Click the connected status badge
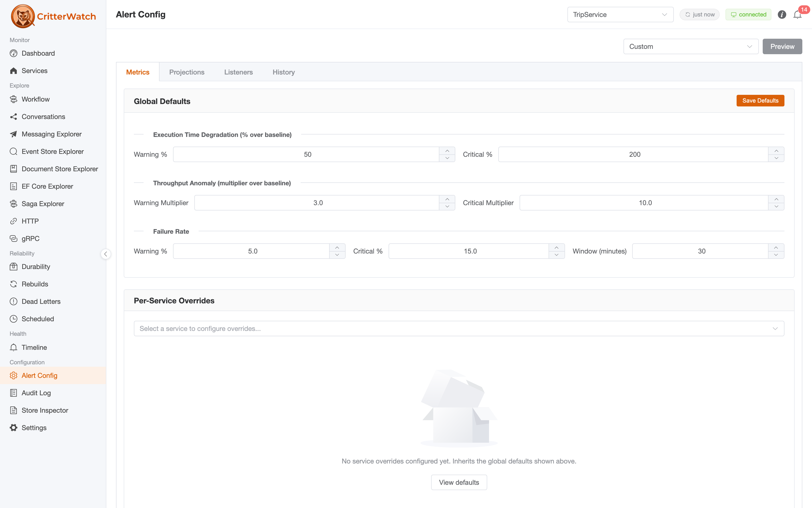Image resolution: width=812 pixels, height=508 pixels. 748,15
